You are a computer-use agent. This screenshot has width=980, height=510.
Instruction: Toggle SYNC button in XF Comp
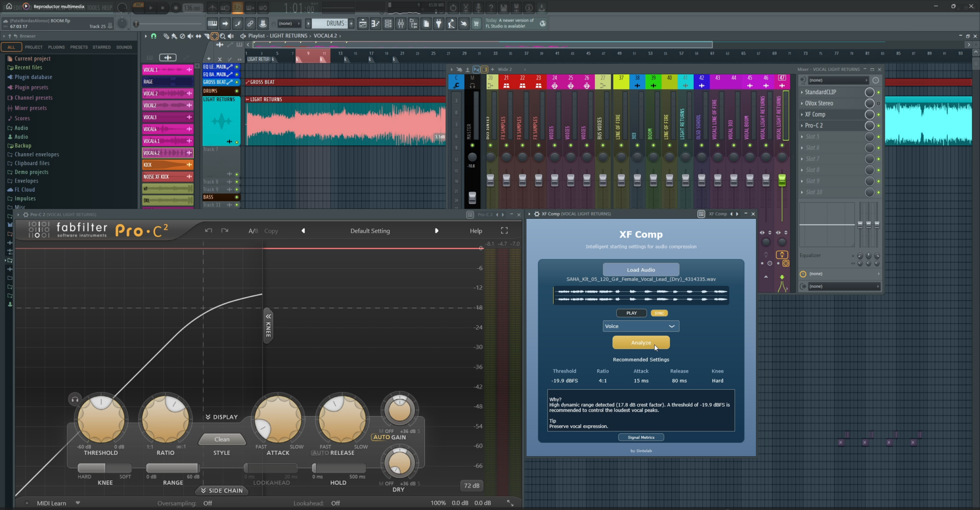(659, 313)
